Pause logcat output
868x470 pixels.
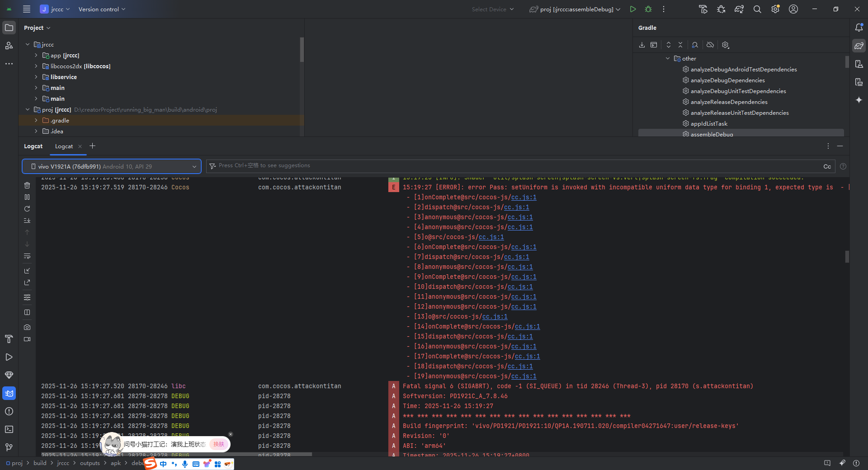click(x=27, y=197)
